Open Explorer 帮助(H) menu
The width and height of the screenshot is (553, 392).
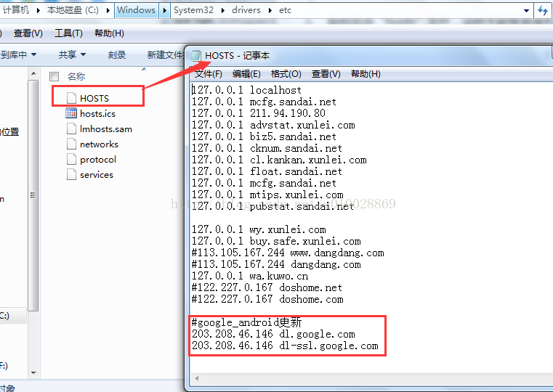[109, 33]
